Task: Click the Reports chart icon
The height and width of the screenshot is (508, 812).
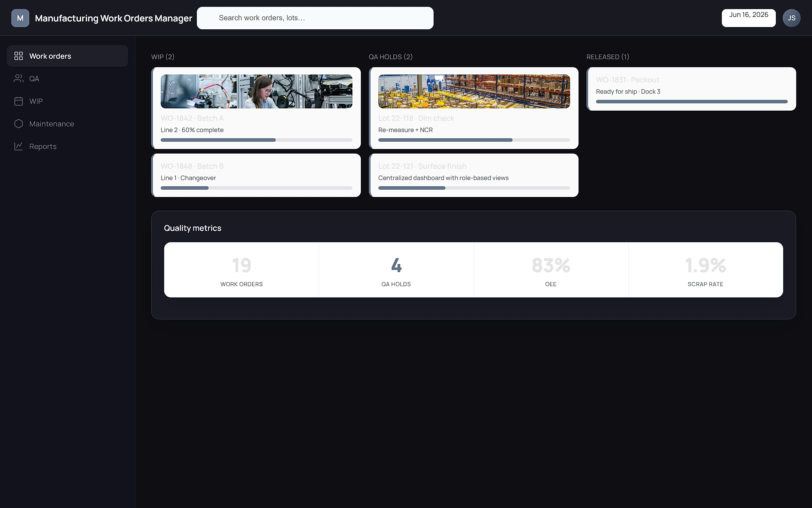Action: 18,146
